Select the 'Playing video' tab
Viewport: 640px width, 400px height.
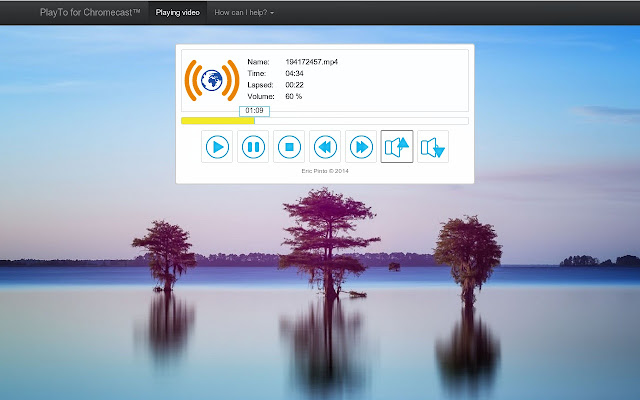click(x=178, y=13)
